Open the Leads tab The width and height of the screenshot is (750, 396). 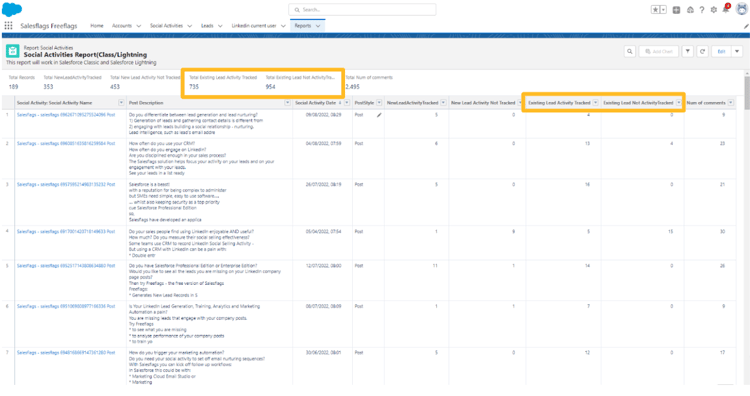click(x=207, y=26)
